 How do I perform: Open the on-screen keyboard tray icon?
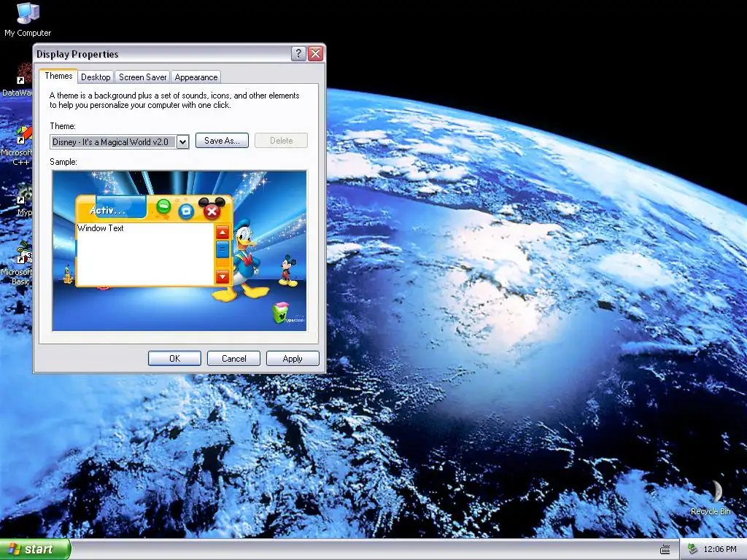(x=665, y=550)
